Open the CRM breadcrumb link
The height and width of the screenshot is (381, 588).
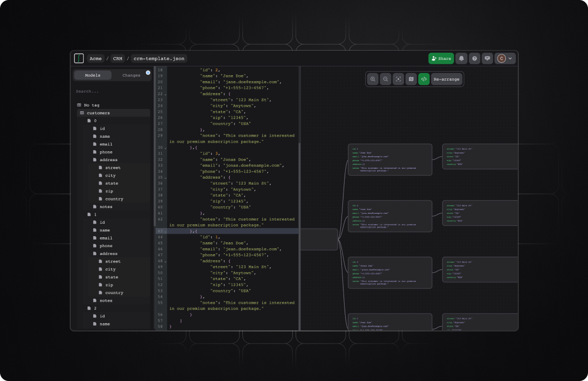pyautogui.click(x=118, y=58)
